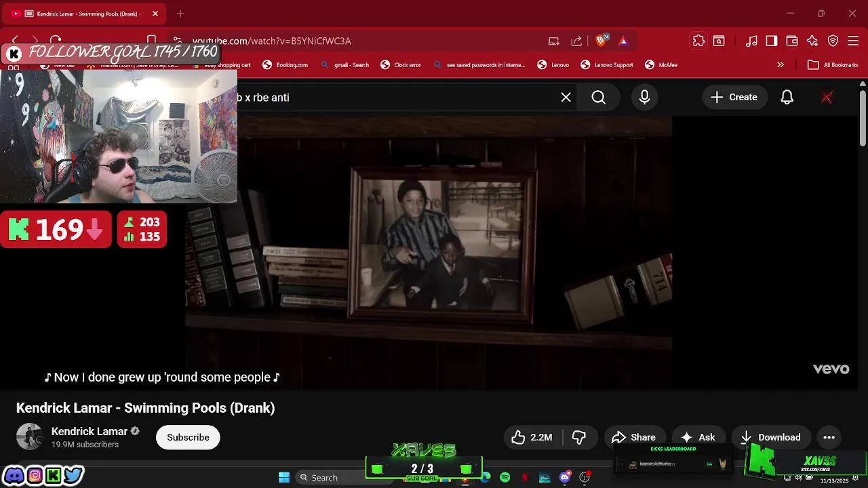
Task: Close the Swimming Pools browser tab
Action: pos(155,14)
